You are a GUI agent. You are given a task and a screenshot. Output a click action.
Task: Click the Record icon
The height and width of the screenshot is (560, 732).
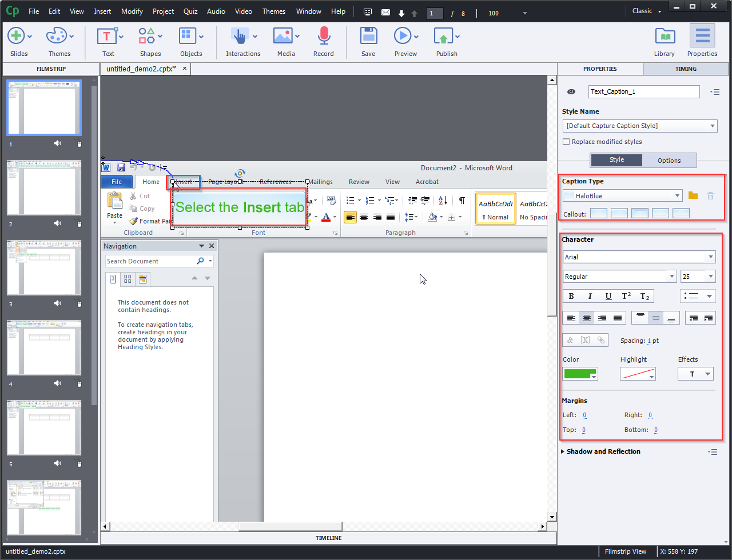point(323,36)
